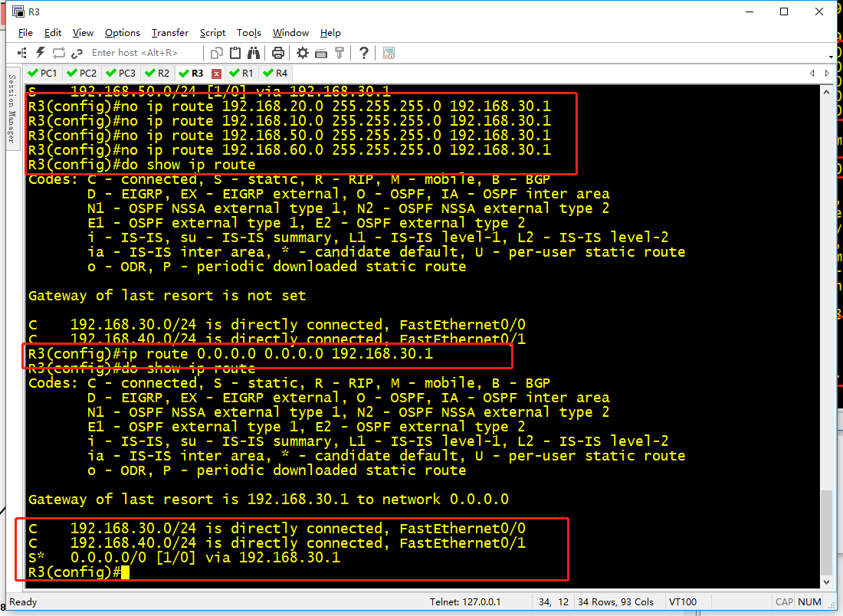This screenshot has width=843, height=616.
Task: Open Session Options gear icon
Action: tap(303, 53)
